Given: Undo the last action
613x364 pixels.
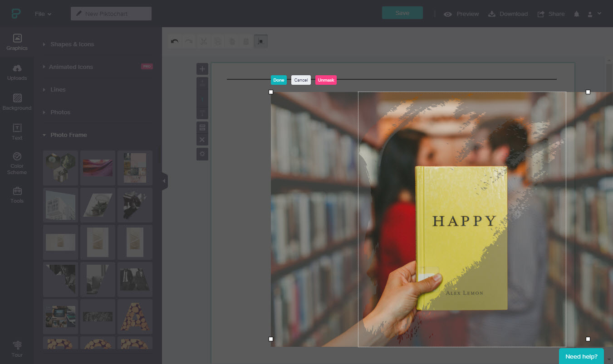Looking at the screenshot, I should 175,42.
